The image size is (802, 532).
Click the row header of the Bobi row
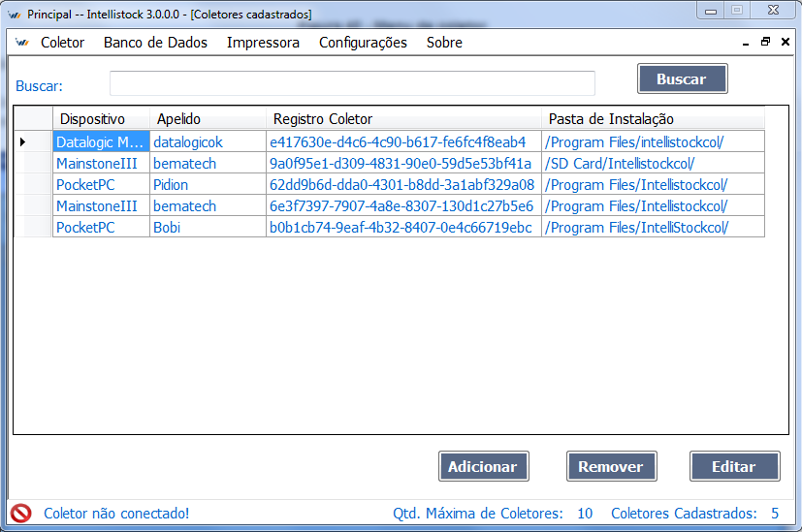tap(33, 228)
